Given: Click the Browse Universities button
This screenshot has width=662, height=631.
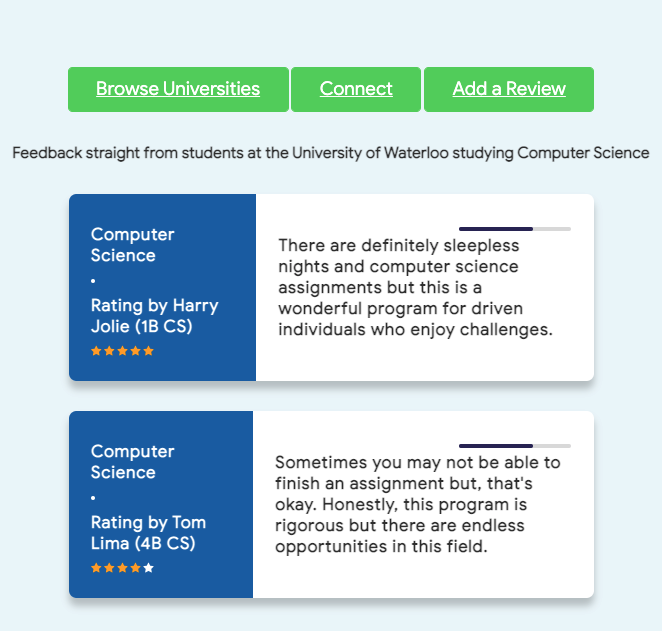Looking at the screenshot, I should (x=178, y=89).
